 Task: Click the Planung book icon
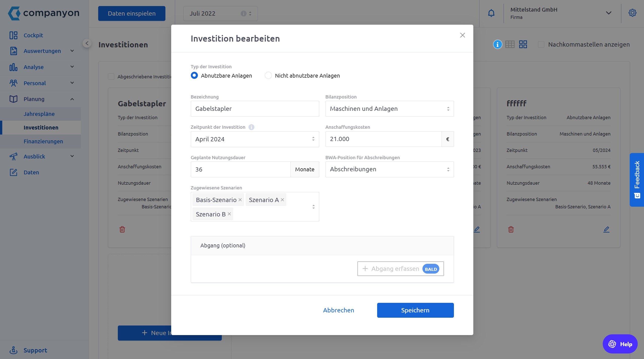pos(13,99)
